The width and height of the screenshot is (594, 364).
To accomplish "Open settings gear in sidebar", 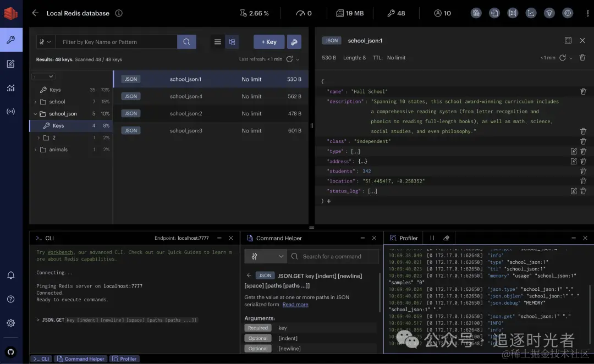I will coord(11,323).
